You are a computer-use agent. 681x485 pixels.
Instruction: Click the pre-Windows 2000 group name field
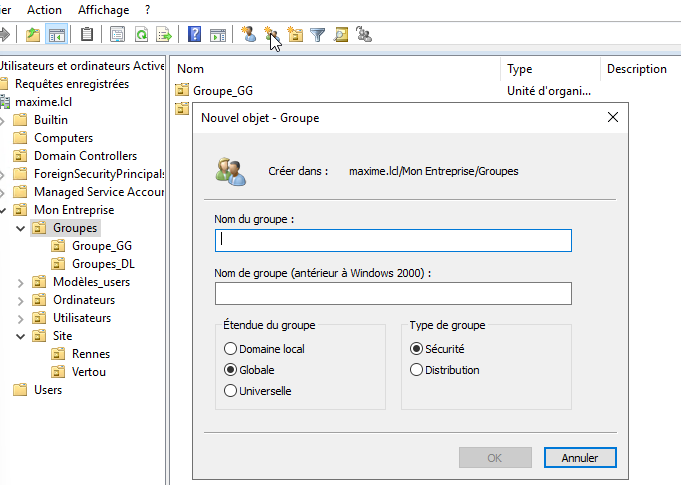(x=392, y=293)
